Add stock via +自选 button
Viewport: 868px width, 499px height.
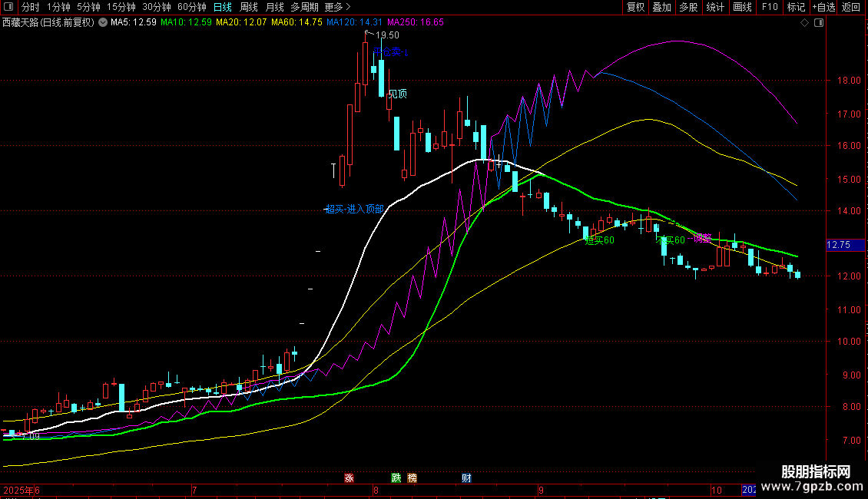click(823, 7)
